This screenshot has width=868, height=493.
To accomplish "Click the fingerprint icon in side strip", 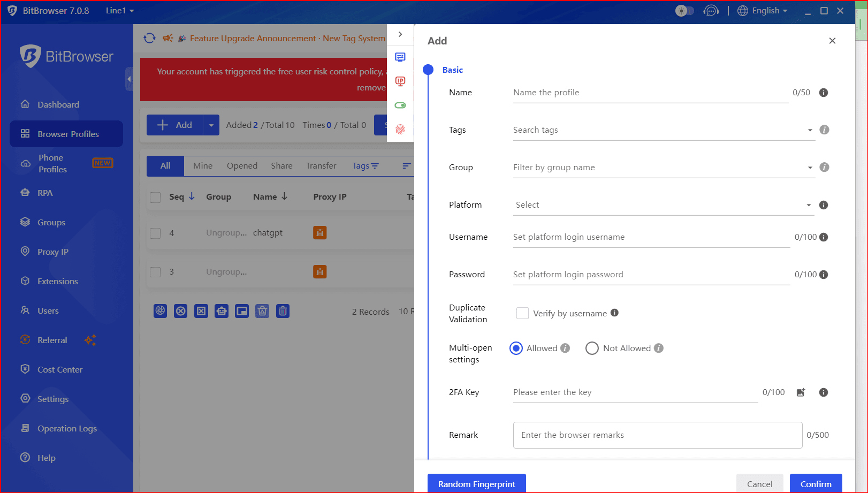I will (400, 130).
